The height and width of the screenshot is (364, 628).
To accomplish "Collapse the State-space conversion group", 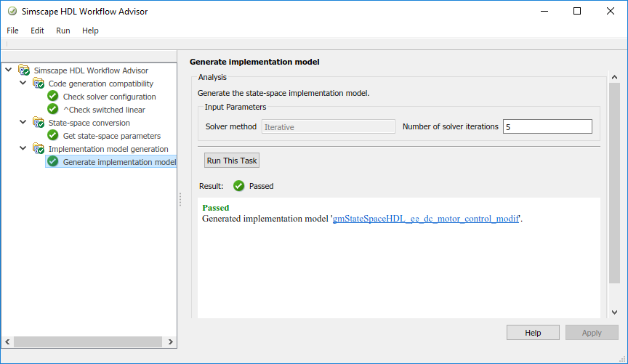I will point(23,123).
